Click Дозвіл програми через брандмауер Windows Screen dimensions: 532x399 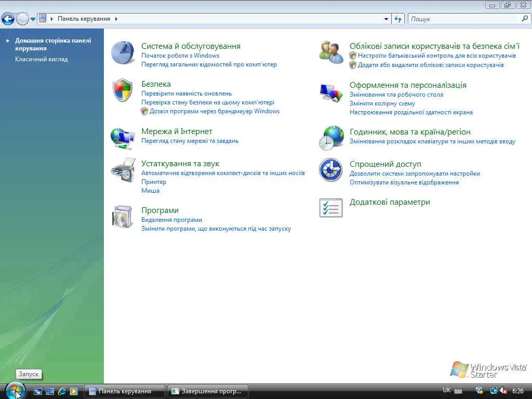(x=215, y=111)
